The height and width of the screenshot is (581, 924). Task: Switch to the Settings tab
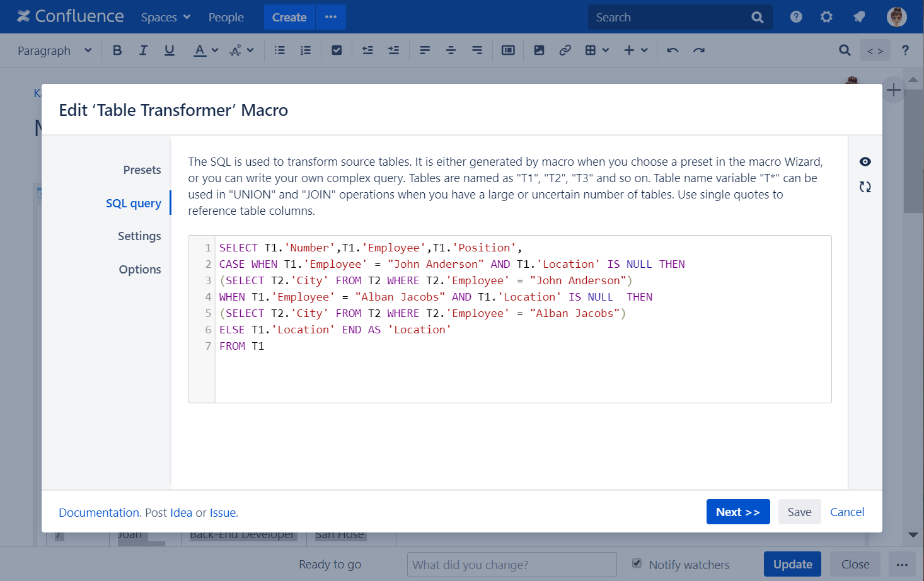click(x=139, y=236)
